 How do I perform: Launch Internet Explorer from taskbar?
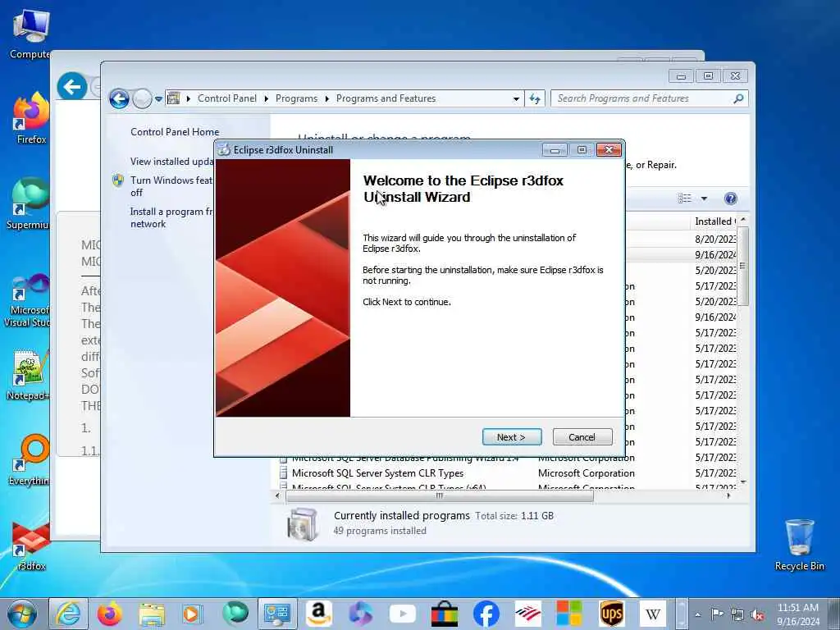(69, 614)
